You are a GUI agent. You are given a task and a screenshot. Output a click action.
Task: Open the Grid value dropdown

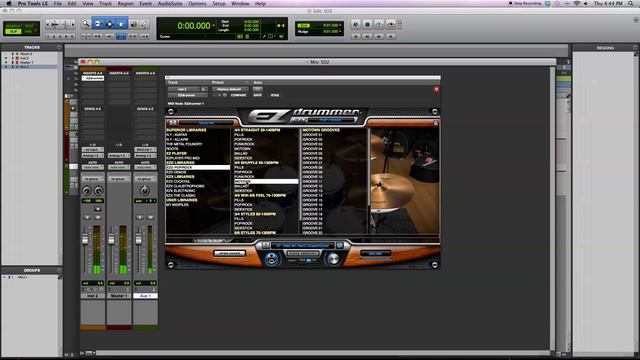[340, 25]
